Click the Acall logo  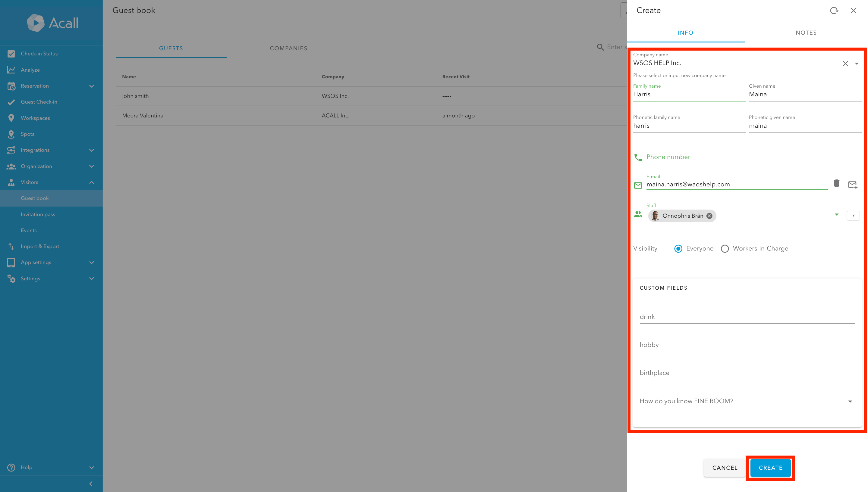(x=52, y=23)
